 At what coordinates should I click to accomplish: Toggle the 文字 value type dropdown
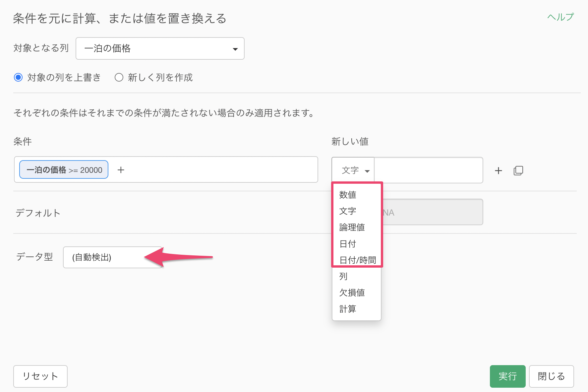353,170
